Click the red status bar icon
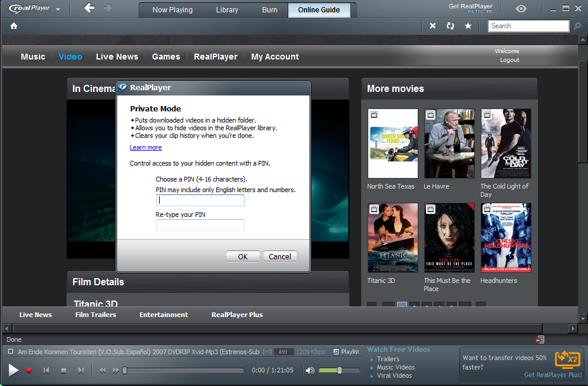 point(540,339)
